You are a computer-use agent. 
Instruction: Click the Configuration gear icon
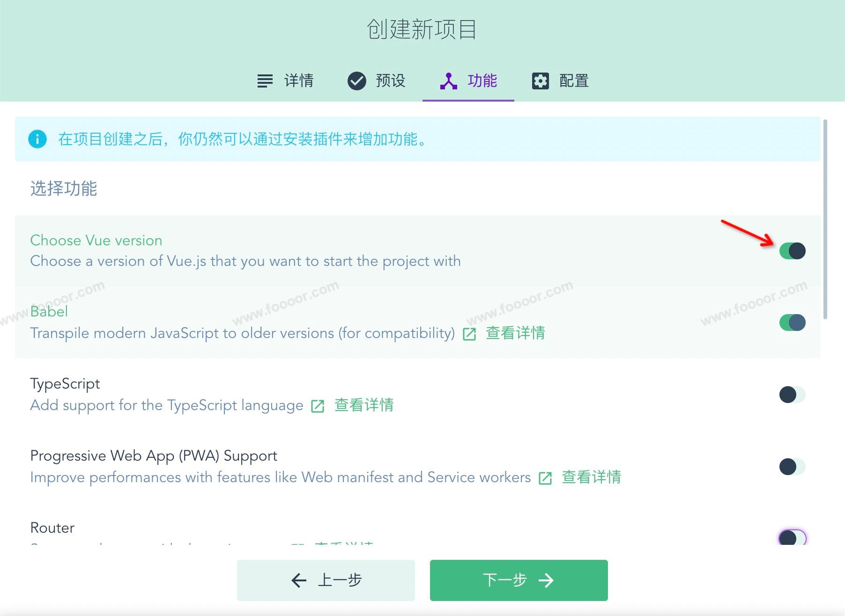pyautogui.click(x=540, y=81)
